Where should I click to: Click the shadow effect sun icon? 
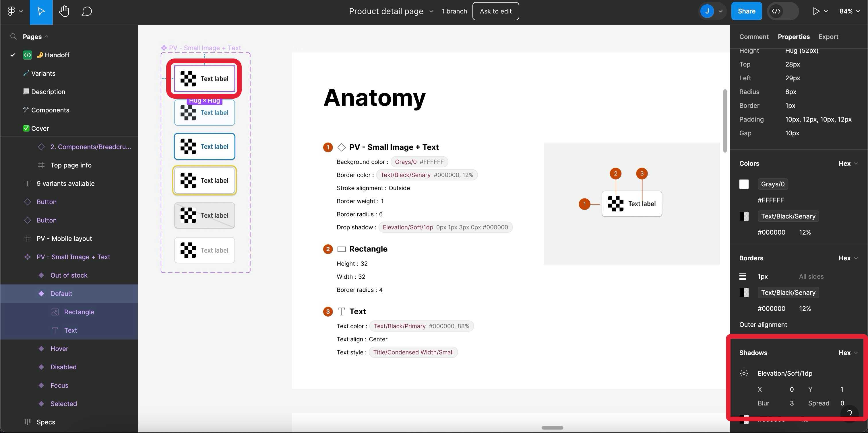(744, 373)
